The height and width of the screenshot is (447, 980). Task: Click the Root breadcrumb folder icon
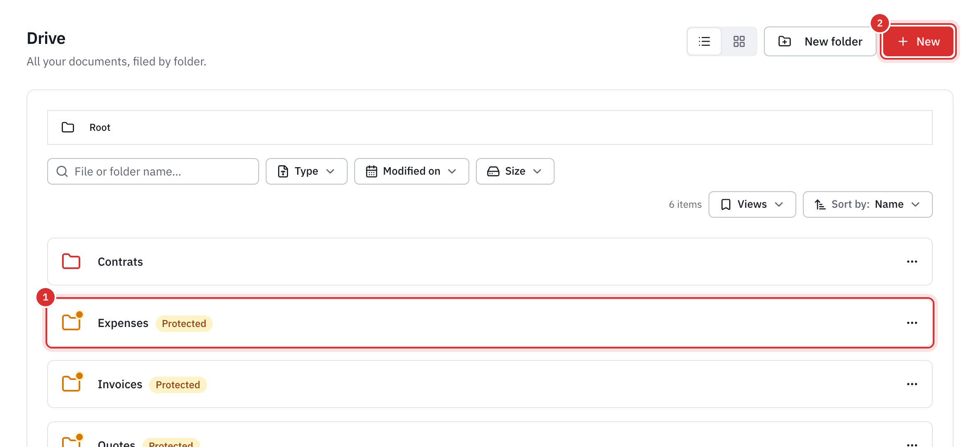click(x=68, y=127)
